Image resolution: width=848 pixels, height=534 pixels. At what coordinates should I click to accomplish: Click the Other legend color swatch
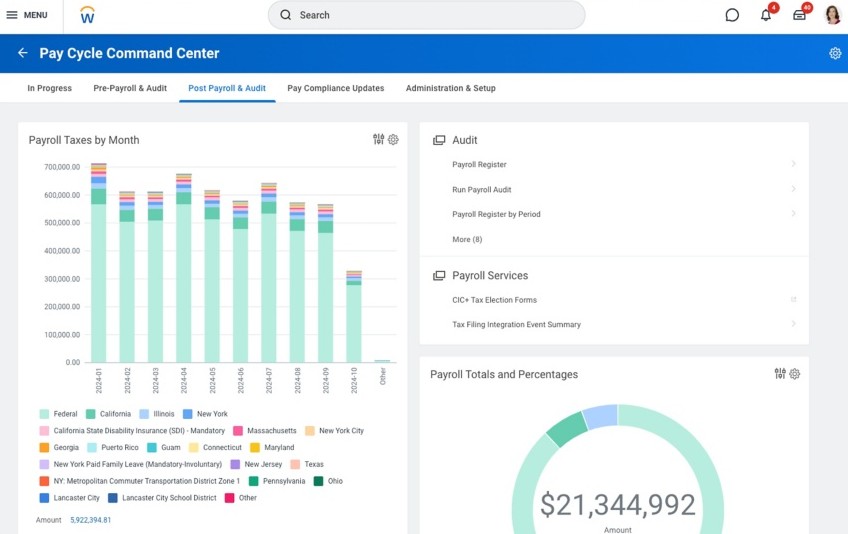[x=229, y=498]
